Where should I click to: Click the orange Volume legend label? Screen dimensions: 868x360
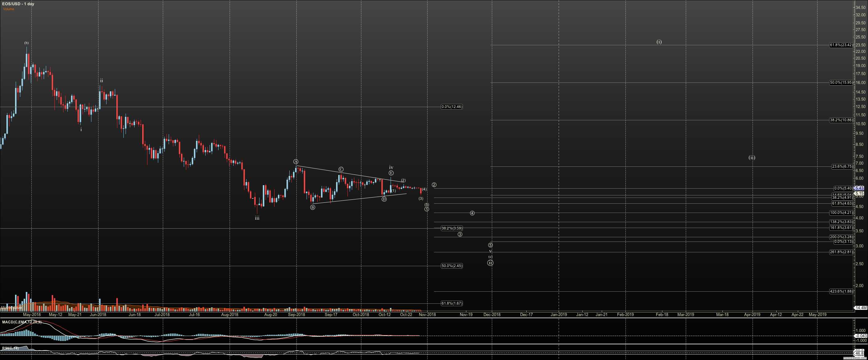(9, 9)
